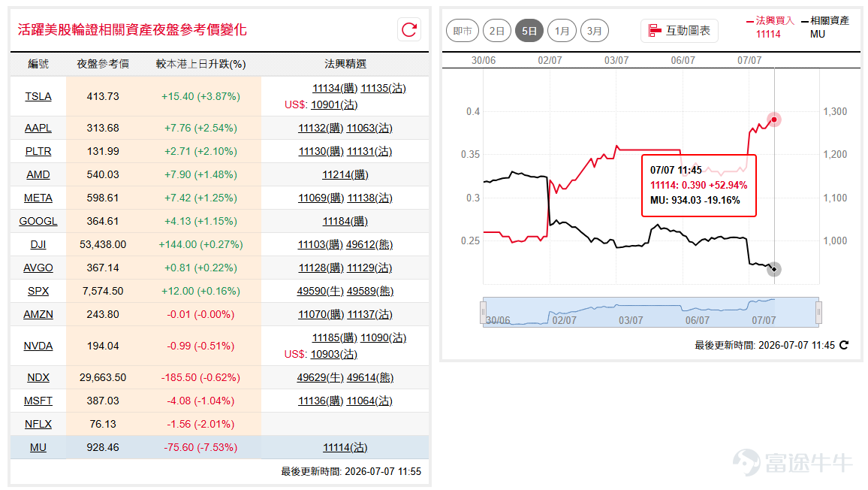The width and height of the screenshot is (868, 490).
Task: Select the 即市 intraday tab
Action: tap(463, 31)
